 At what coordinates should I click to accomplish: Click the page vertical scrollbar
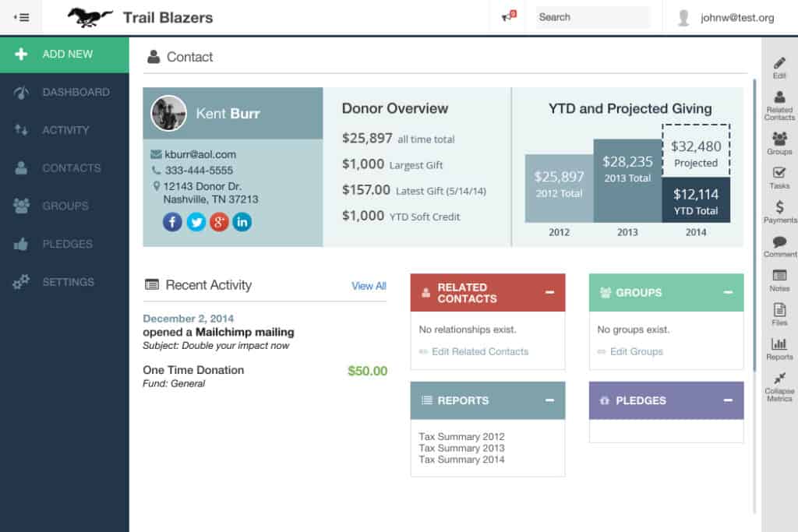pos(754,224)
